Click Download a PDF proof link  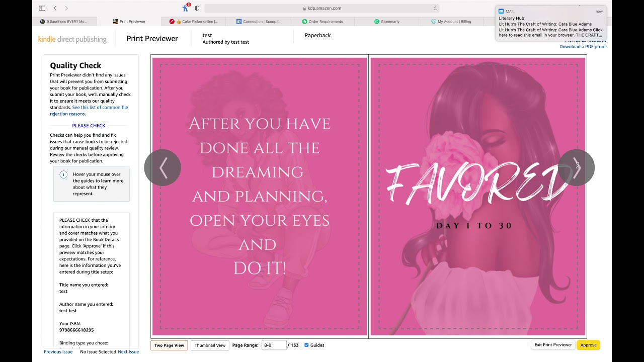pos(583,47)
